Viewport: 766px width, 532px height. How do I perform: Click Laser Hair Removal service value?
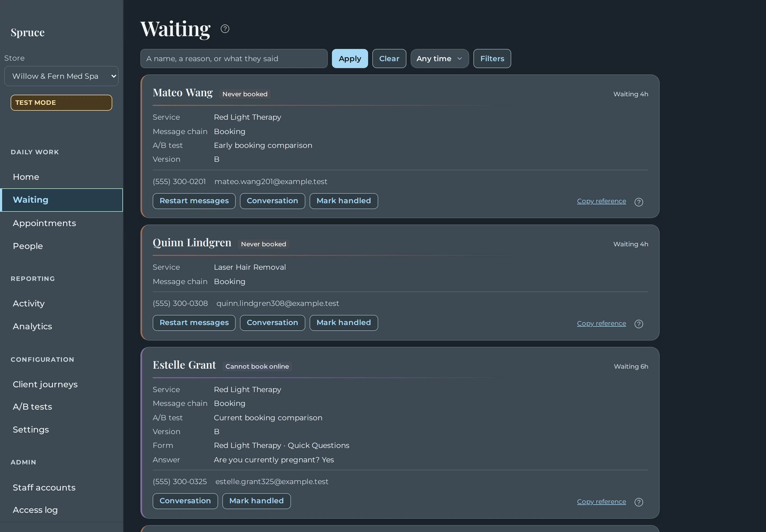(x=250, y=267)
